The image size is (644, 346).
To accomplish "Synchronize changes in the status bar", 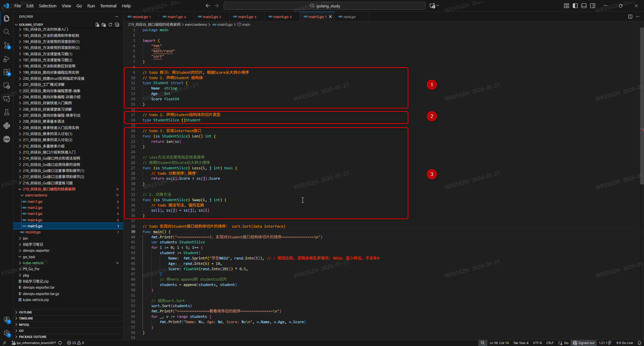I will [60, 343].
